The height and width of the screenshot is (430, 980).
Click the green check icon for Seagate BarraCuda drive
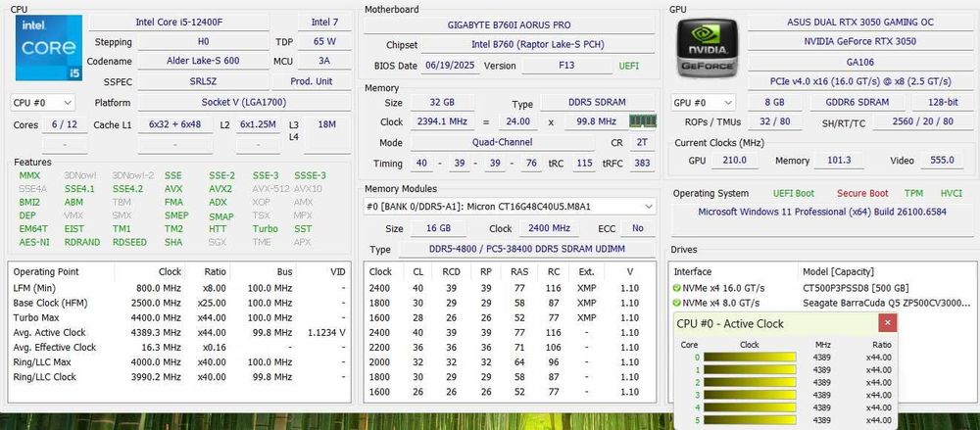[x=676, y=303]
